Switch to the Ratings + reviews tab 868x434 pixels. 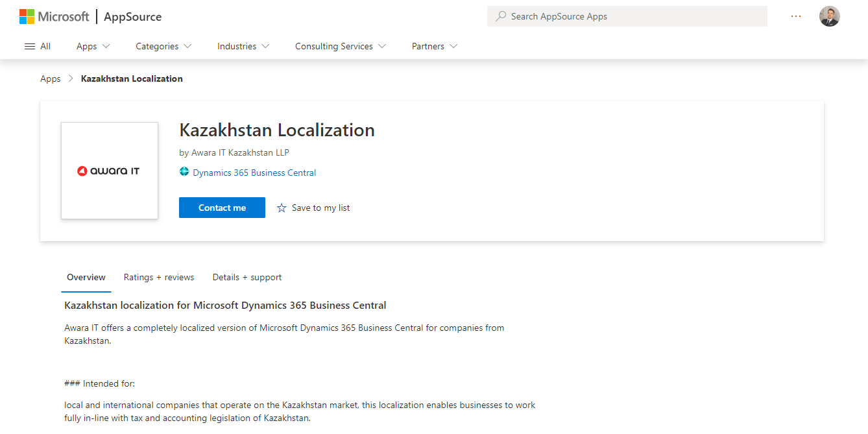158,277
